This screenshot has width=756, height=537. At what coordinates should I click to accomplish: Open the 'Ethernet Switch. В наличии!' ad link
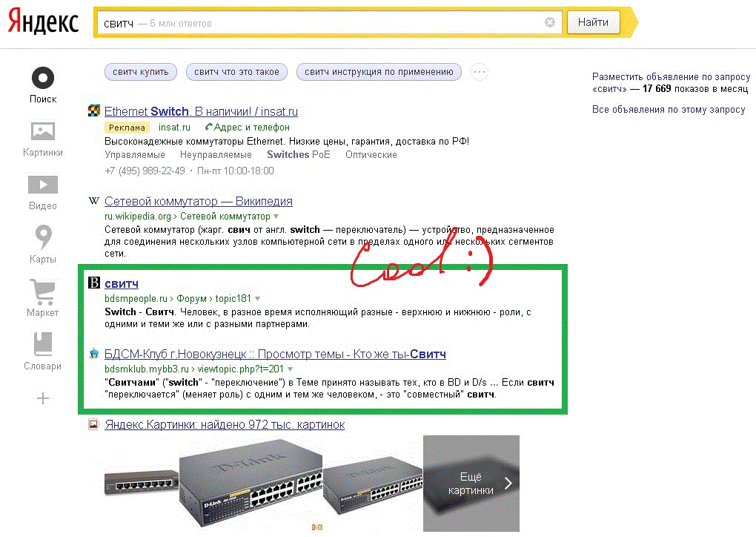[x=201, y=111]
